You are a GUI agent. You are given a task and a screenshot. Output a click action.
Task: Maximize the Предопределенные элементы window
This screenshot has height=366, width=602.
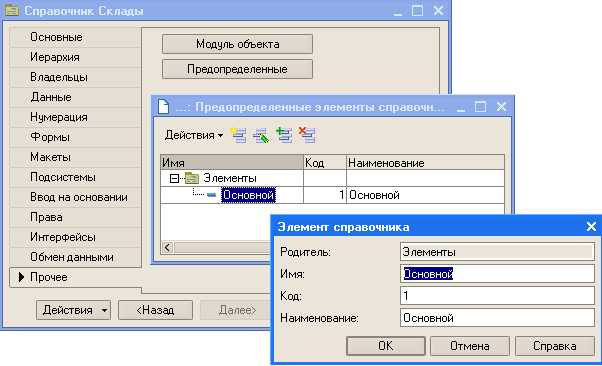click(x=480, y=106)
